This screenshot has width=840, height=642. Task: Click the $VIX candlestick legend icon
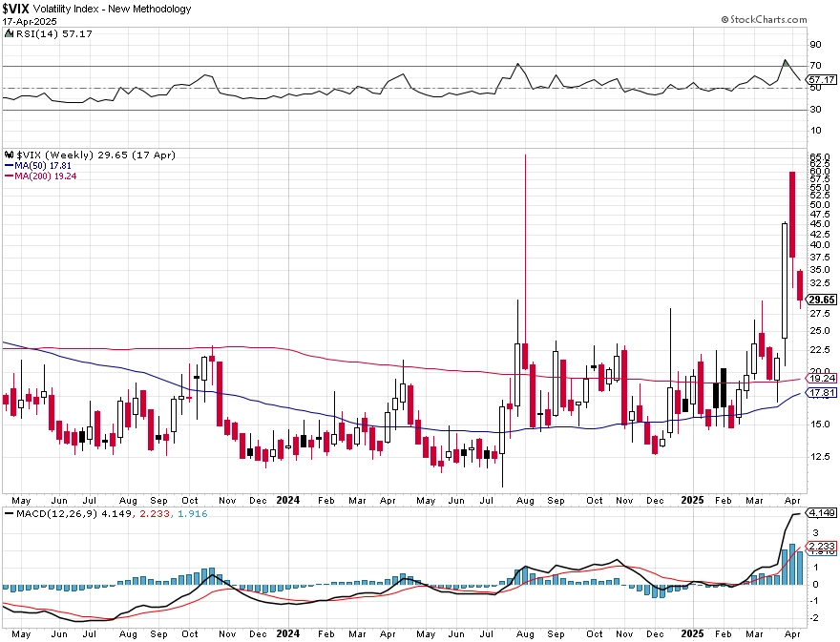tap(9, 155)
